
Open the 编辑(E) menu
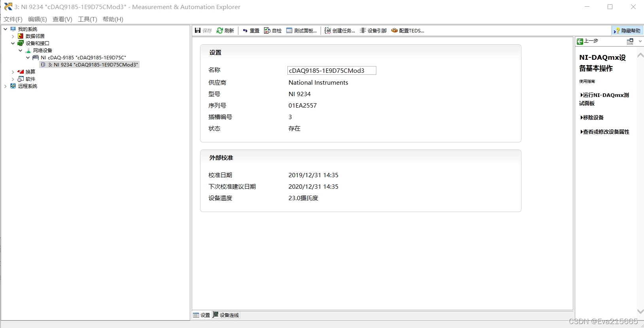(x=38, y=19)
